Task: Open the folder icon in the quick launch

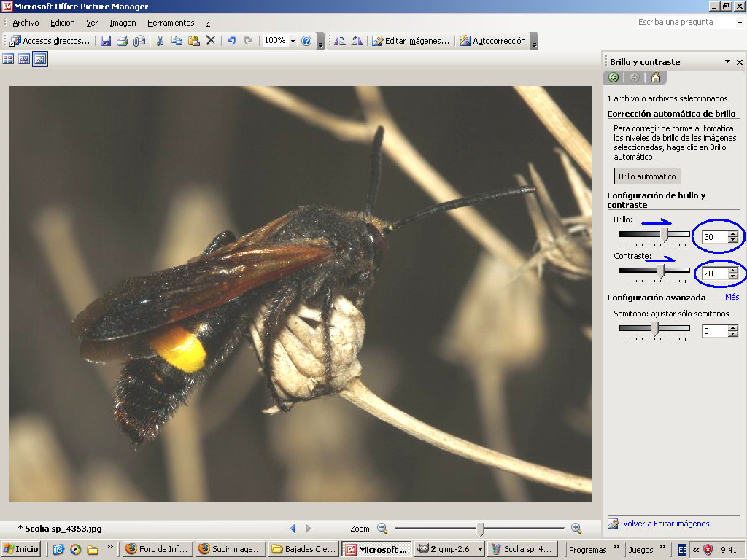Action: pyautogui.click(x=93, y=550)
